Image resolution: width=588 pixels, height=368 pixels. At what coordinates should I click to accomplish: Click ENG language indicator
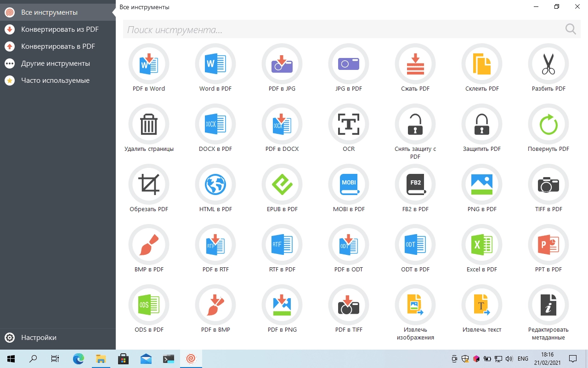tap(523, 359)
